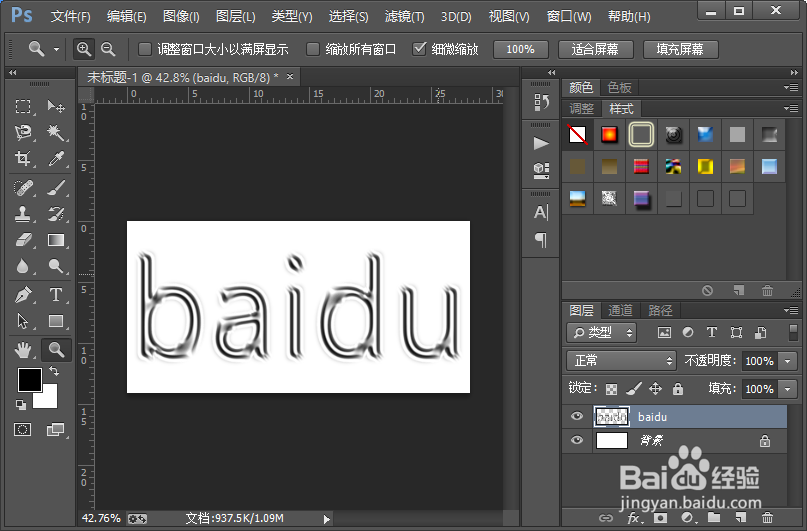Select the Horizontal Type tool
Screen dimensions: 807x531
tap(56, 295)
